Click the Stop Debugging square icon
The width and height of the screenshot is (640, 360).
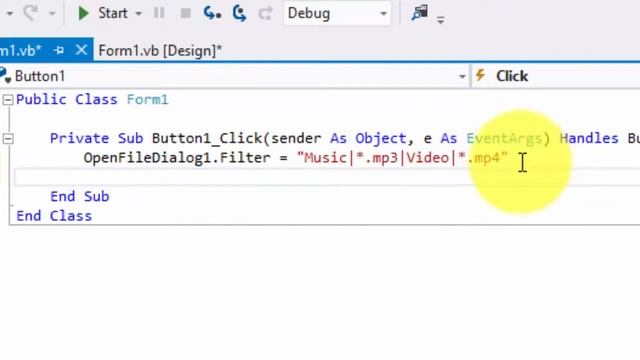[x=186, y=13]
